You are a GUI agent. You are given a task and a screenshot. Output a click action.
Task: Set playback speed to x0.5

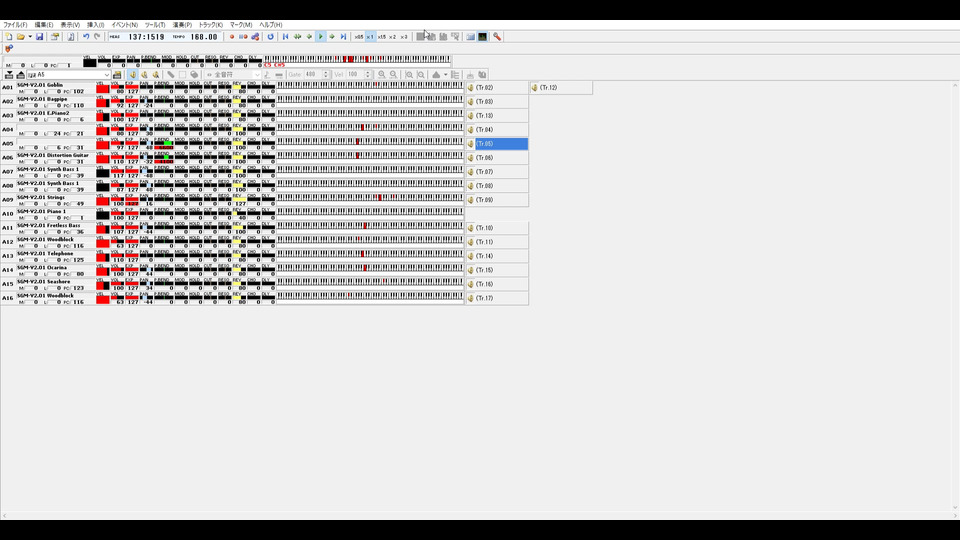coord(359,37)
